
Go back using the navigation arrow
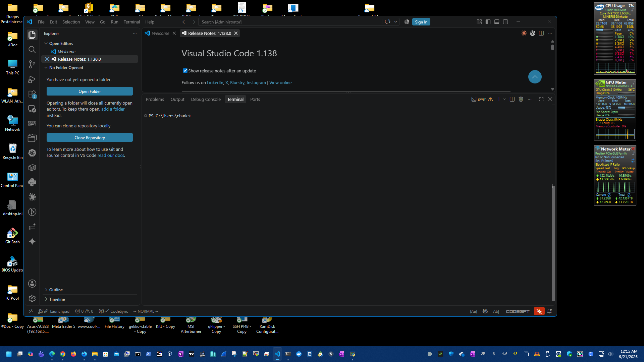point(184,22)
